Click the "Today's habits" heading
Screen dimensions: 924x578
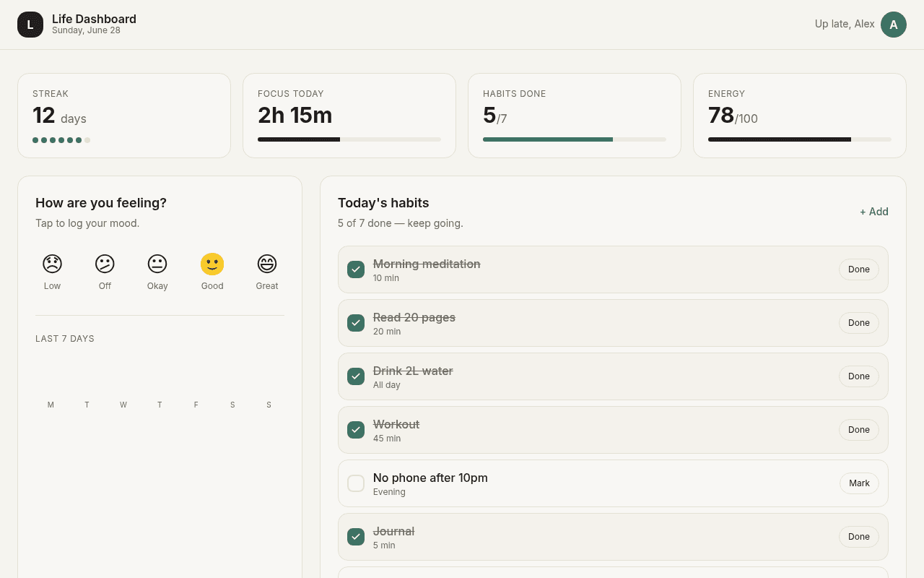(383, 203)
